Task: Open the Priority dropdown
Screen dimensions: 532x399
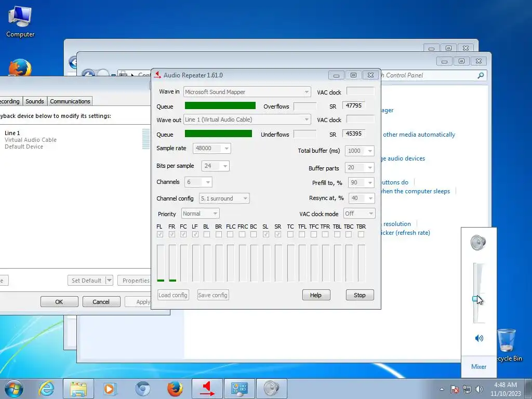Action: point(200,214)
